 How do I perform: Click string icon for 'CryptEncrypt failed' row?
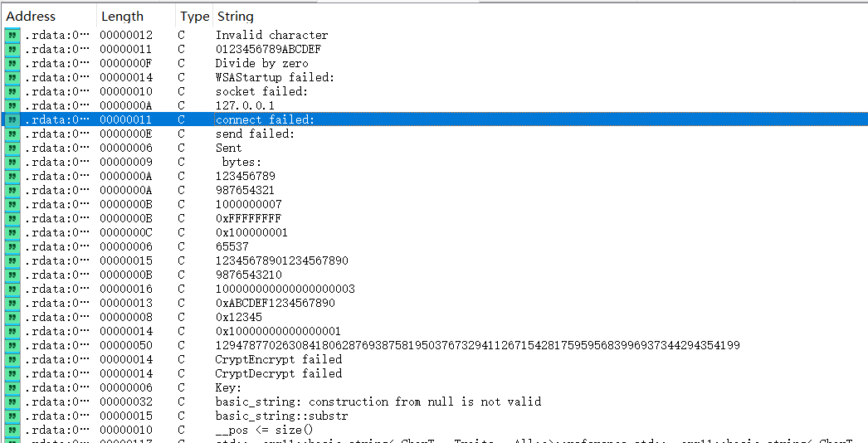point(12,359)
